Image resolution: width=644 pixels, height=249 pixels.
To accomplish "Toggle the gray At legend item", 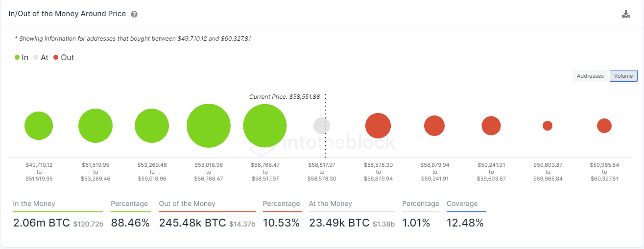I will tap(41, 57).
